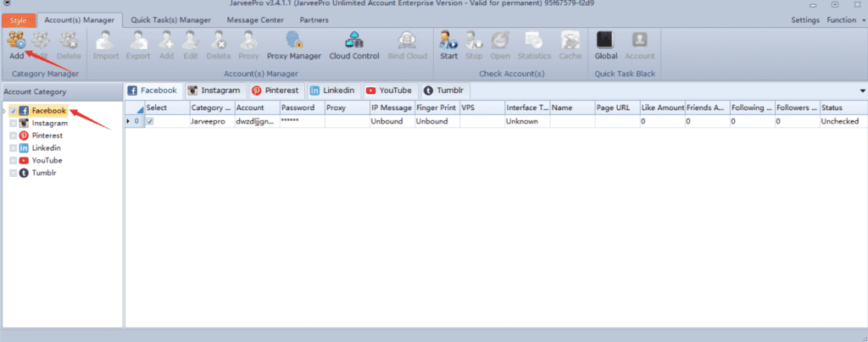Start checking accounts with Start icon
868x342 pixels.
(x=448, y=44)
